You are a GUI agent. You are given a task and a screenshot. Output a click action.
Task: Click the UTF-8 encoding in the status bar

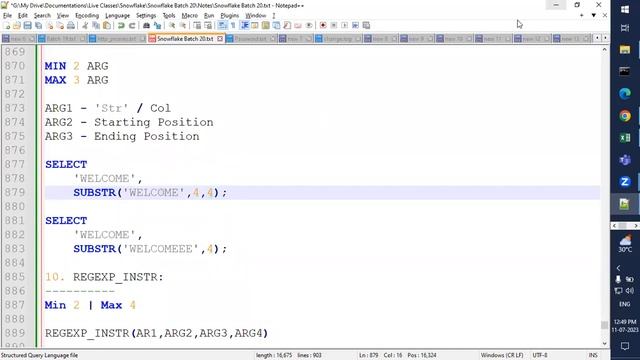pyautogui.click(x=540, y=355)
